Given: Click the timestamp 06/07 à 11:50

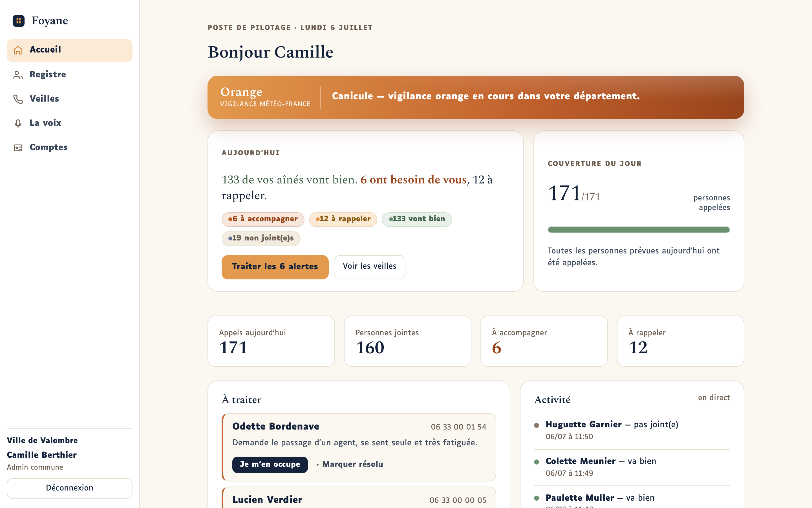Looking at the screenshot, I should [569, 437].
